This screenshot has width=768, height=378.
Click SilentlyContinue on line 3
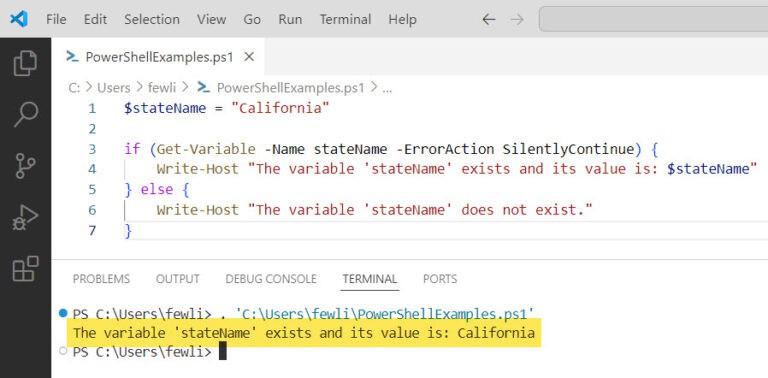point(569,149)
